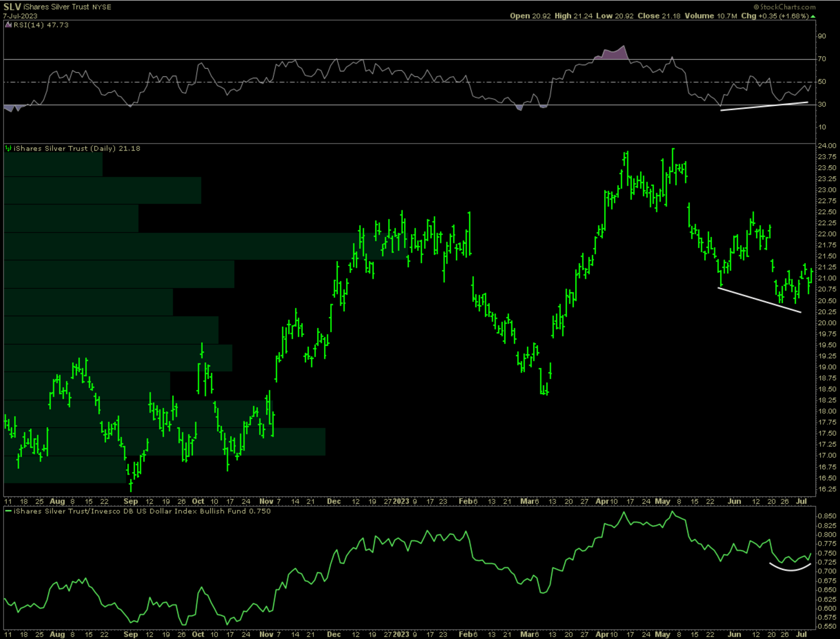Click the 24.00 price axis label
Image resolution: width=840 pixels, height=639 pixels.
click(x=827, y=146)
